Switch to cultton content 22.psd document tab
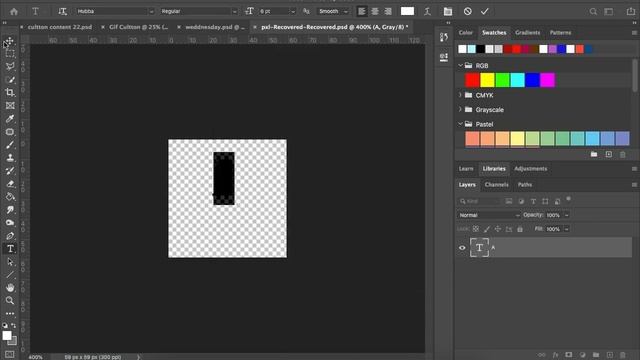 click(60, 27)
